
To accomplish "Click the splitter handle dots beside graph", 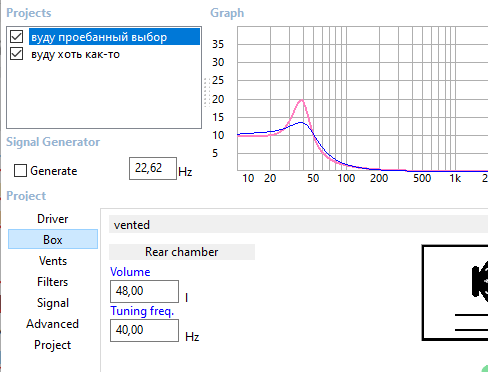I will point(207,92).
